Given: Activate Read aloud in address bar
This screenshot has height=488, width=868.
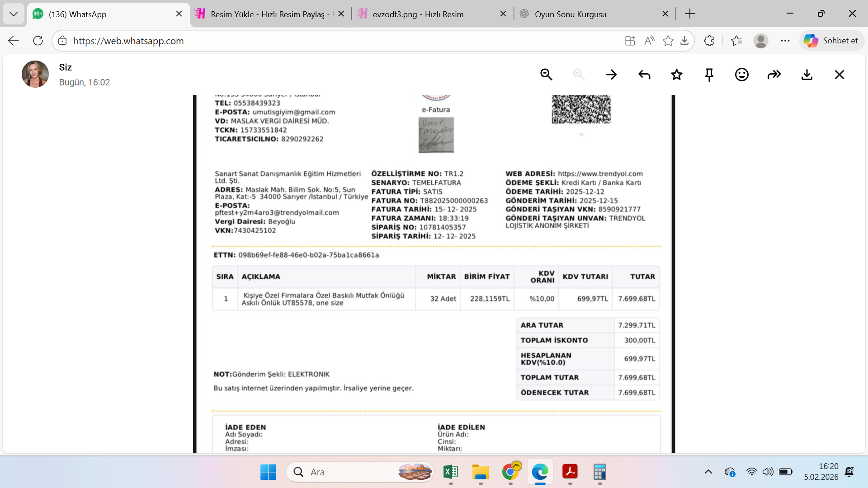Looking at the screenshot, I should click(649, 41).
